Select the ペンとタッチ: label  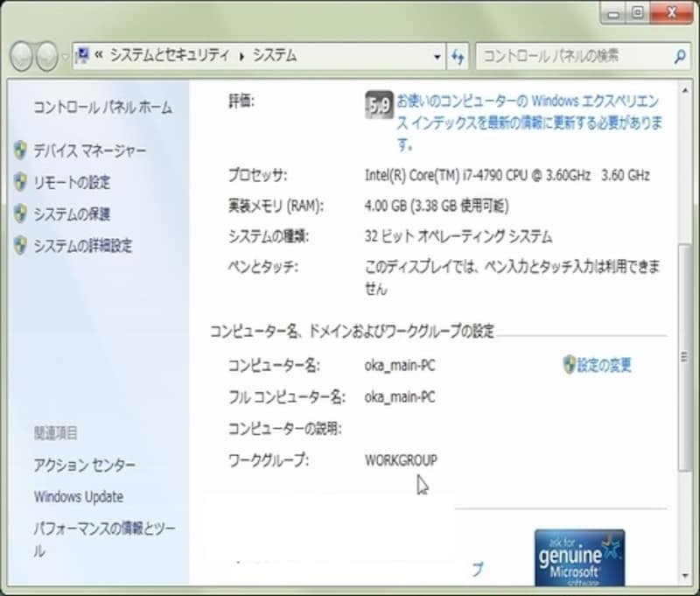(263, 267)
